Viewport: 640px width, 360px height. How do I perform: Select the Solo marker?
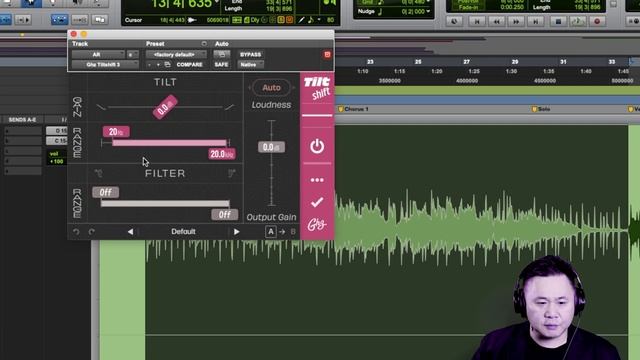tap(541, 109)
